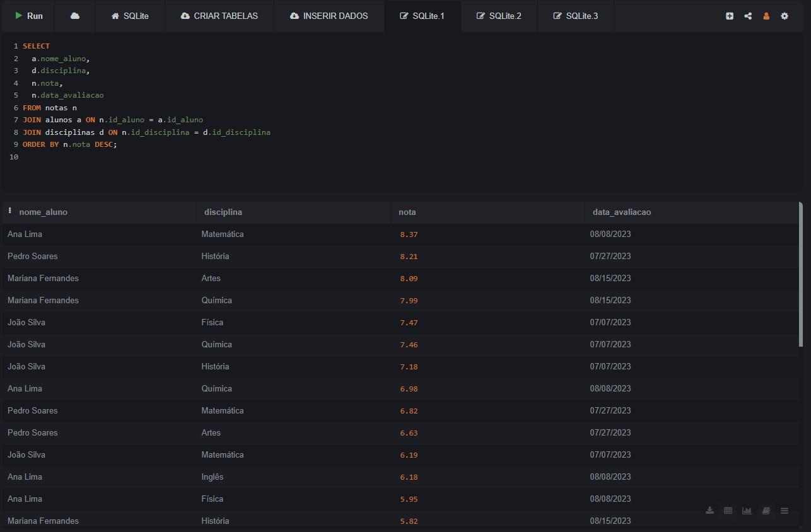Open settings gear icon

point(785,16)
